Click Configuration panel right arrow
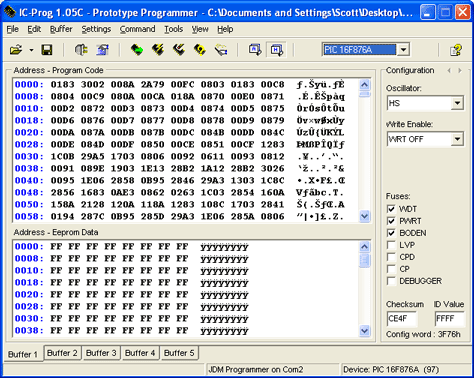The height and width of the screenshot is (378, 474). pos(460,70)
